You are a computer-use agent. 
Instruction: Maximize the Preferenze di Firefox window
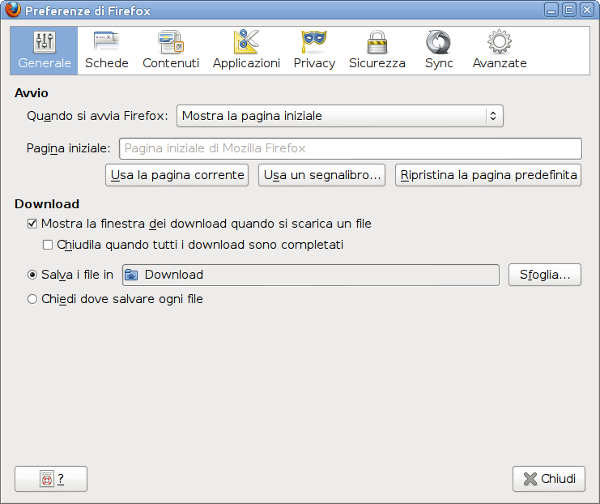[x=569, y=10]
